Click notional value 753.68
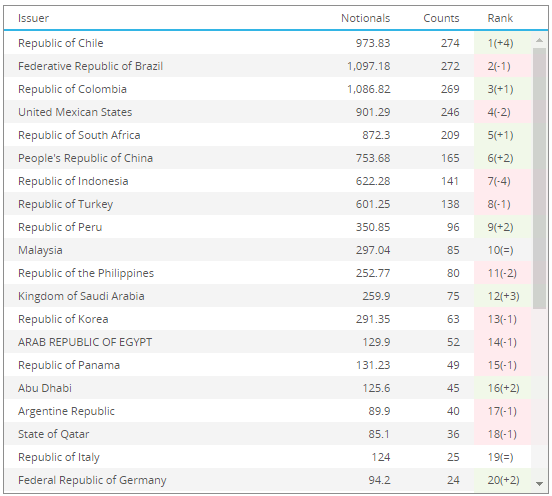552x496 pixels. (373, 158)
